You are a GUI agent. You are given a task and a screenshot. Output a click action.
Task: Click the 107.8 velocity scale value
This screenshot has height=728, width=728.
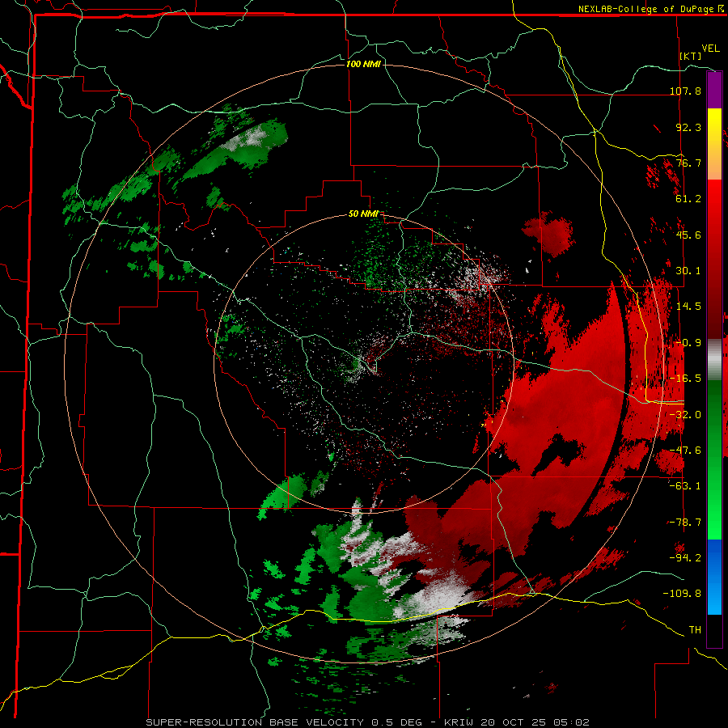(x=686, y=91)
